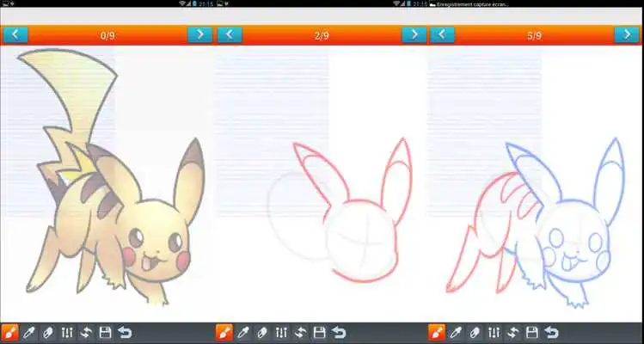The width and height of the screenshot is (644, 344).
Task: Tap the swap/refresh arrows in the 5/9 panel
Action: pyautogui.click(x=513, y=333)
